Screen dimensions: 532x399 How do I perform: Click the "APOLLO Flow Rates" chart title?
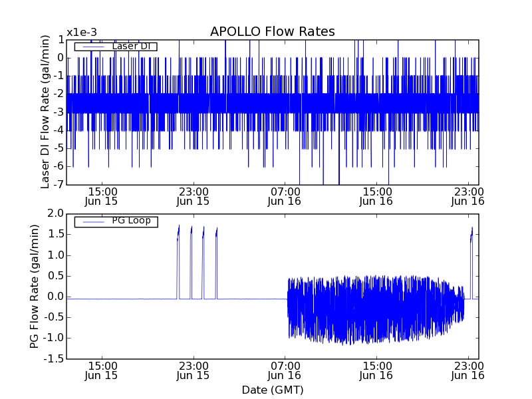(272, 32)
